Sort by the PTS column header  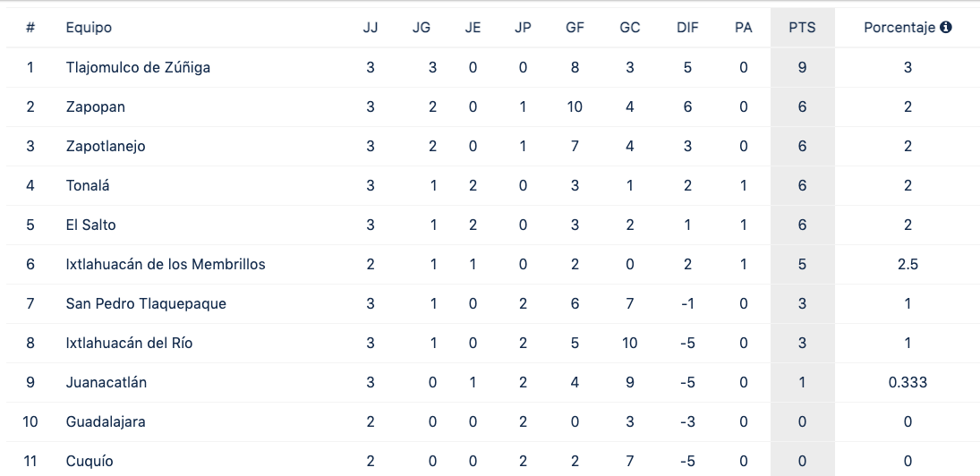coord(802,28)
